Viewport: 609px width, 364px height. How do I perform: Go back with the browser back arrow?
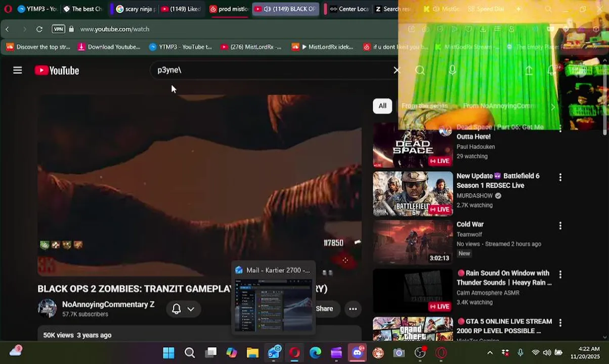tap(7, 29)
